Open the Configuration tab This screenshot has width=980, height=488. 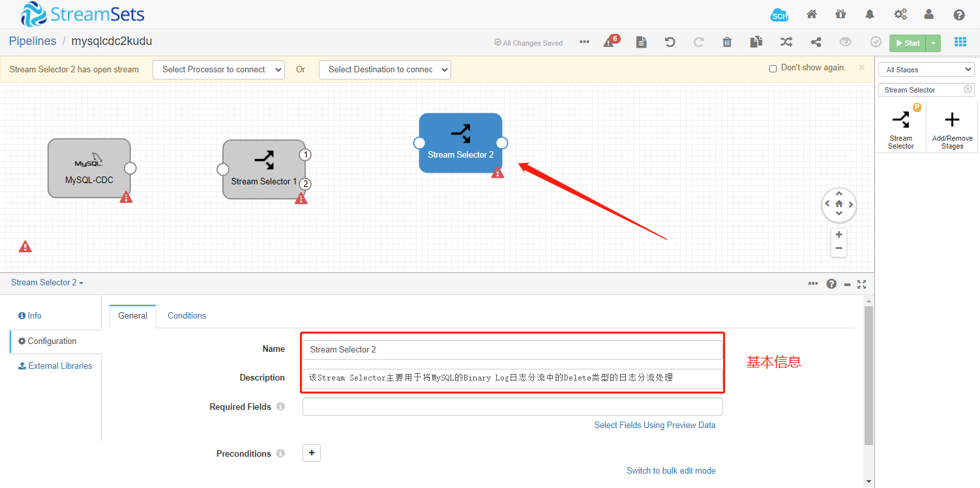[x=48, y=341]
